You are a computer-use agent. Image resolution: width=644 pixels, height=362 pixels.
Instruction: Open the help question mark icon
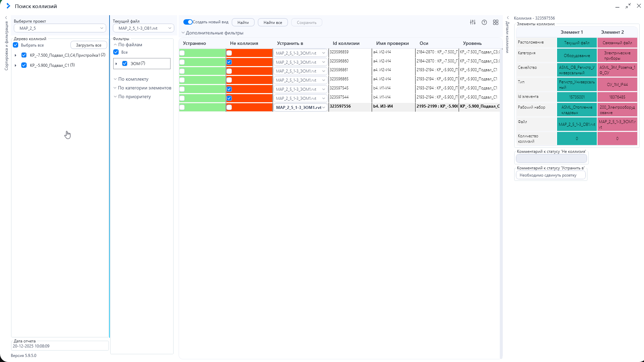pos(484,22)
